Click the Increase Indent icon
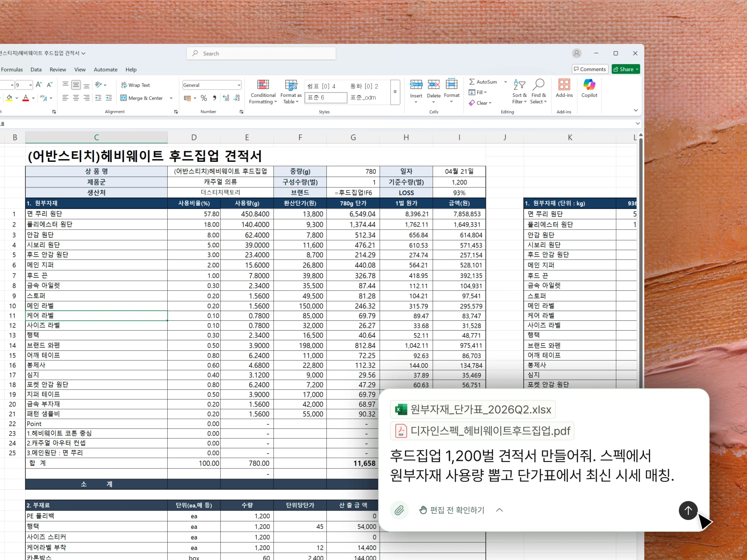Screen dimensions: 747x560 pos(109,98)
